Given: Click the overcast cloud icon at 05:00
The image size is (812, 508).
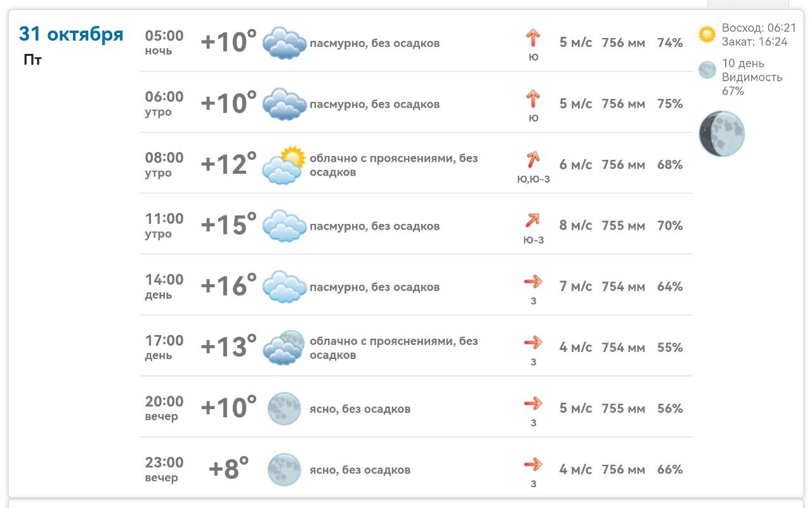Looking at the screenshot, I should 284,42.
